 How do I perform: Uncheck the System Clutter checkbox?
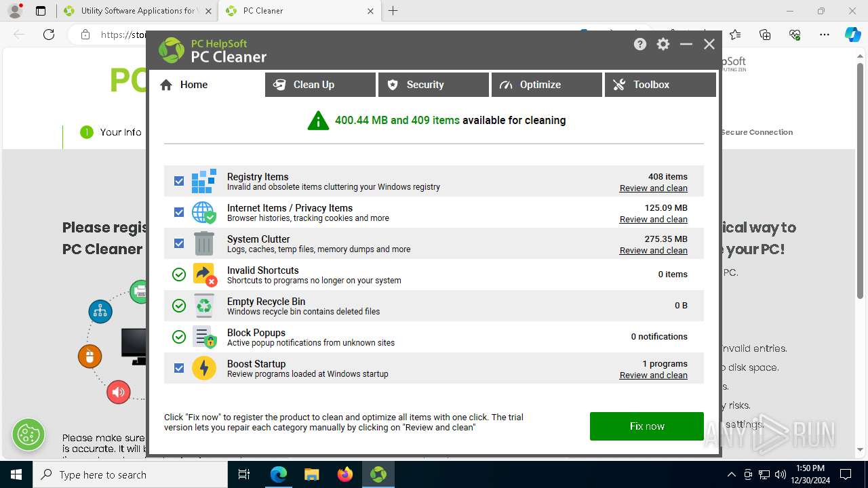pyautogui.click(x=179, y=243)
